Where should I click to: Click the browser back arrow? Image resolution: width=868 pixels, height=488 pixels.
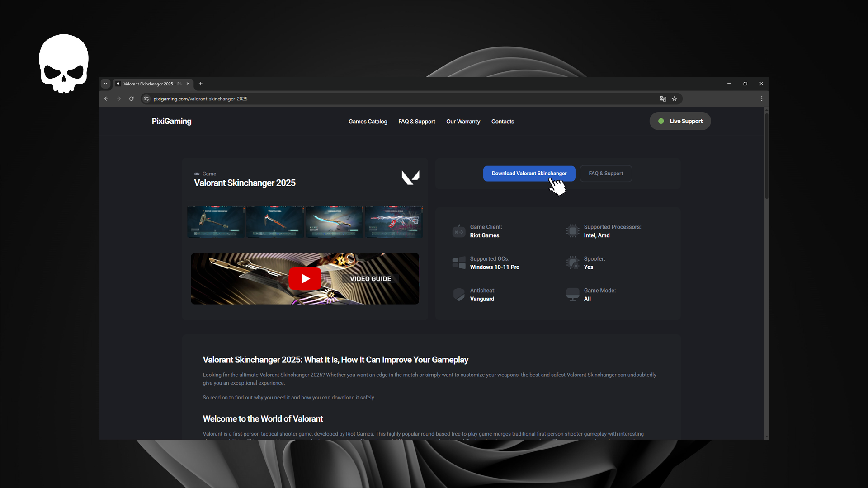[x=106, y=99]
